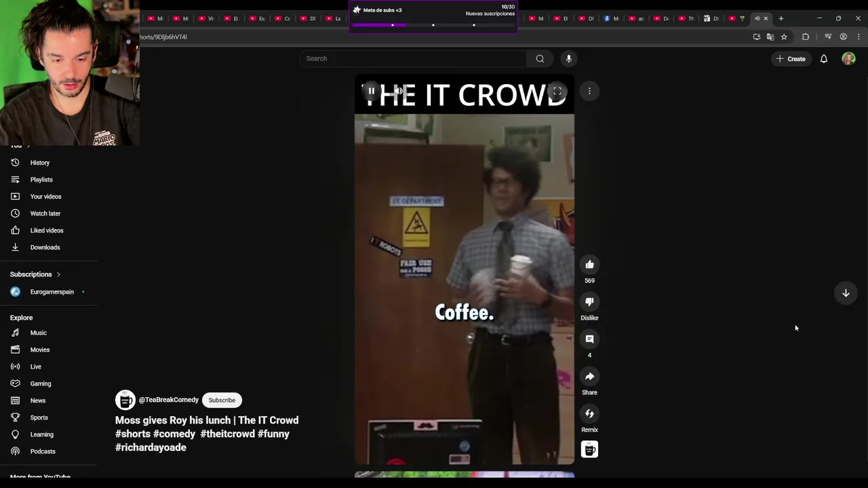Viewport: 868px width, 488px height.
Task: Like the Short with thumbs up
Action: [589, 264]
